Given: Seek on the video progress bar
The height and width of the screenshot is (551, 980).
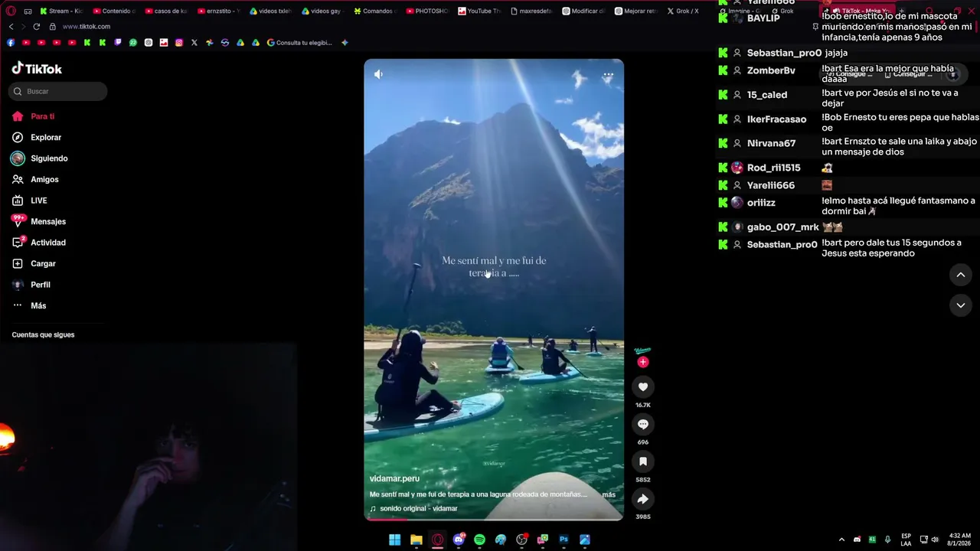Looking at the screenshot, I should [494, 519].
